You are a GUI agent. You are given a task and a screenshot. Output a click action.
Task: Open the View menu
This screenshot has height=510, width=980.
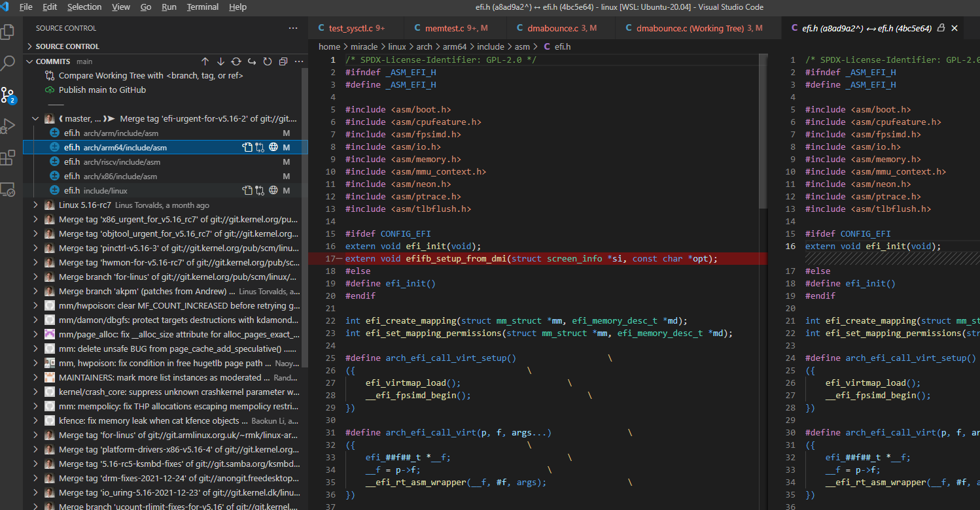pyautogui.click(x=121, y=7)
